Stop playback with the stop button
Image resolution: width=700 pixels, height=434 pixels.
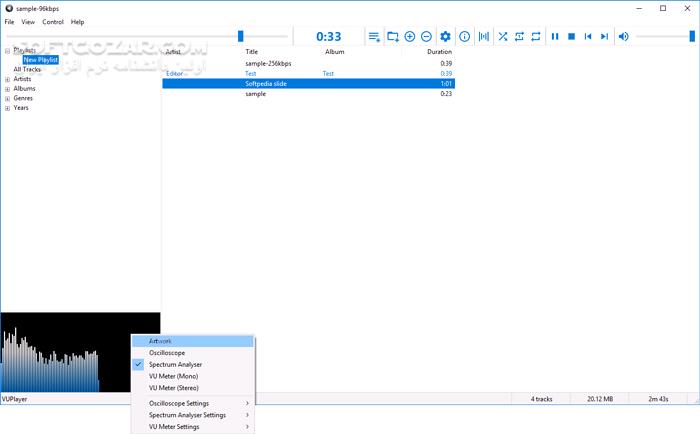pos(571,37)
